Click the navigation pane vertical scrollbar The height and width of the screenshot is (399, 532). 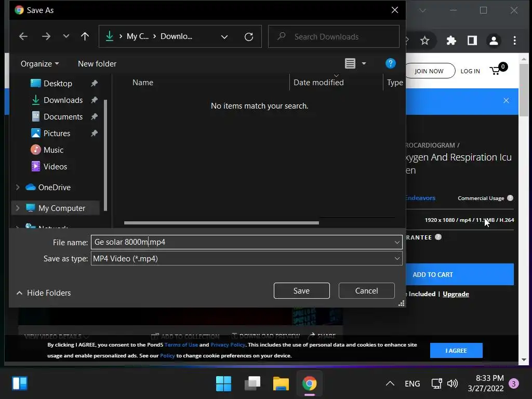click(105, 155)
